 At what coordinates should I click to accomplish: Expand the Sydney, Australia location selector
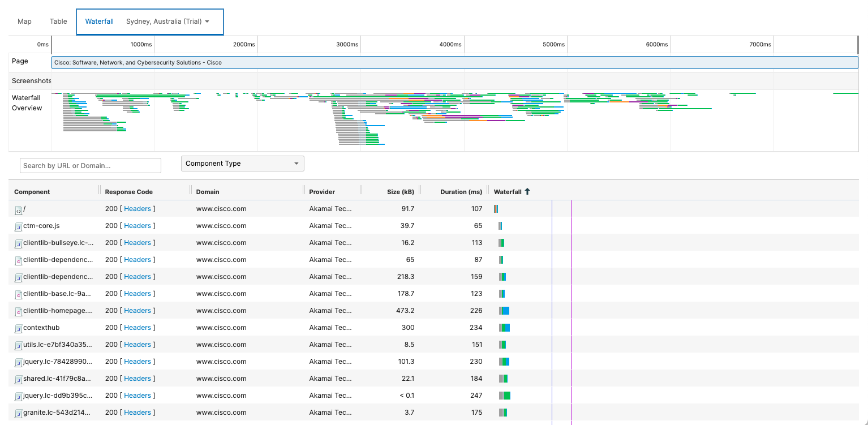(167, 22)
